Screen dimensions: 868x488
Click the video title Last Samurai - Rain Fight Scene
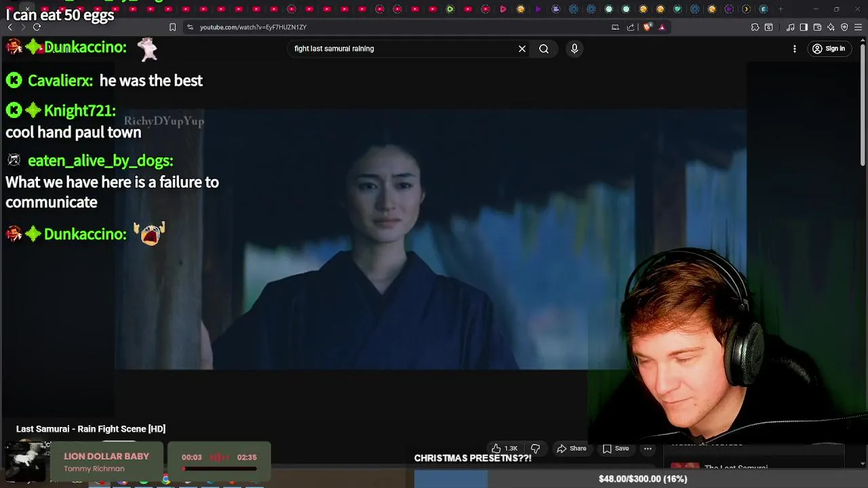91,429
